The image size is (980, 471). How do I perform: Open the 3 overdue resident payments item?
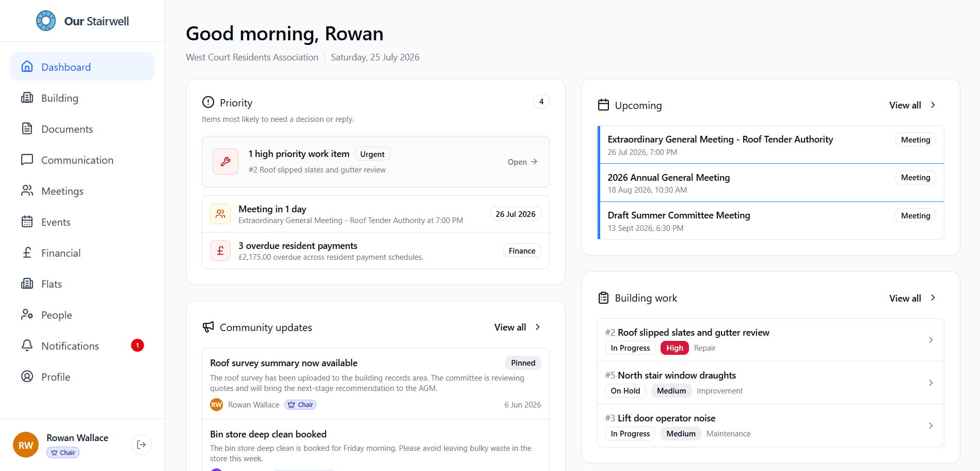click(376, 250)
